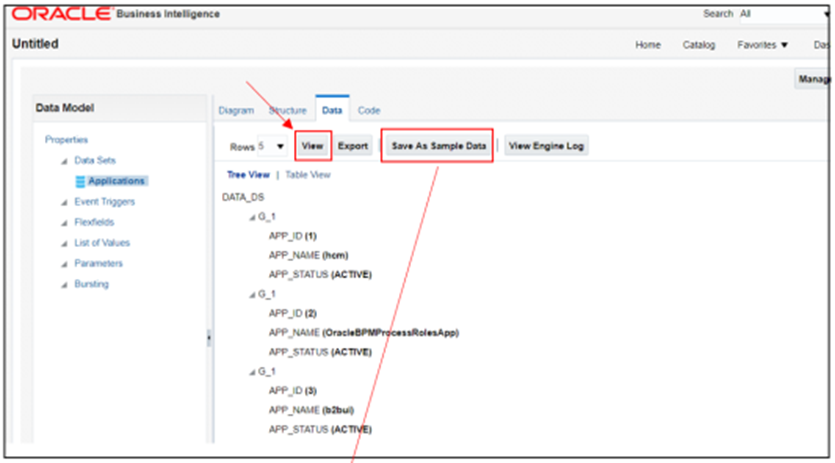Screen dimensions: 835x463
Task: Click the Oracle logo
Action: tap(62, 13)
